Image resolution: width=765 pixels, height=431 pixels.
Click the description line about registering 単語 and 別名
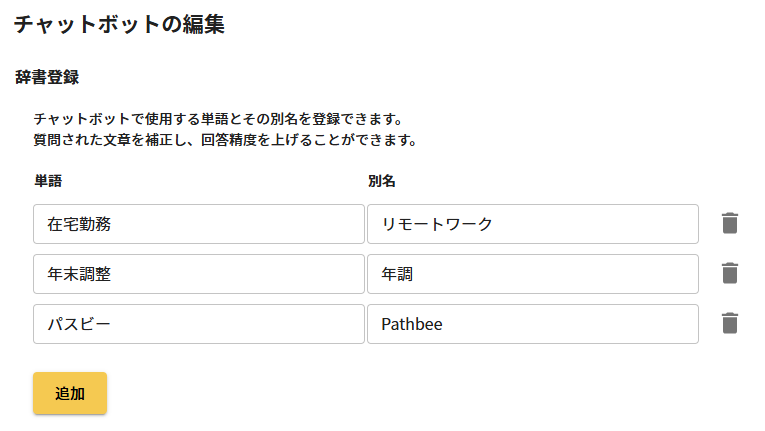217,119
